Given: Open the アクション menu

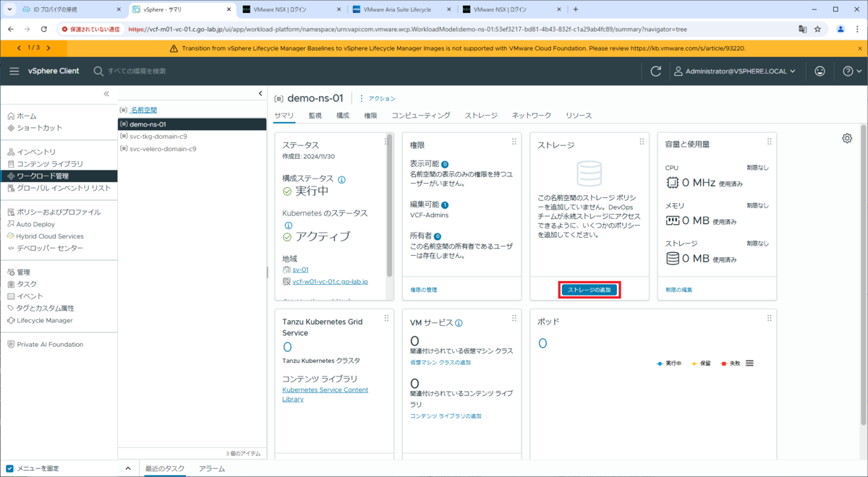Looking at the screenshot, I should coord(378,98).
